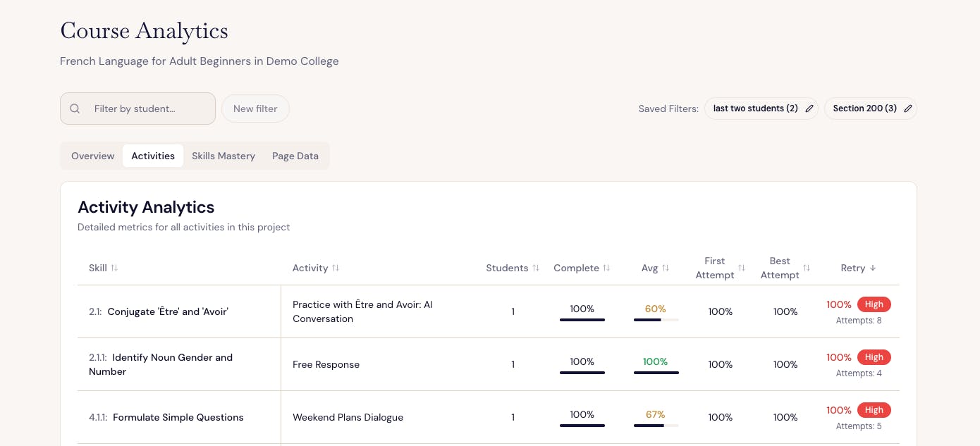Edit the 'last two students' saved filter

809,109
